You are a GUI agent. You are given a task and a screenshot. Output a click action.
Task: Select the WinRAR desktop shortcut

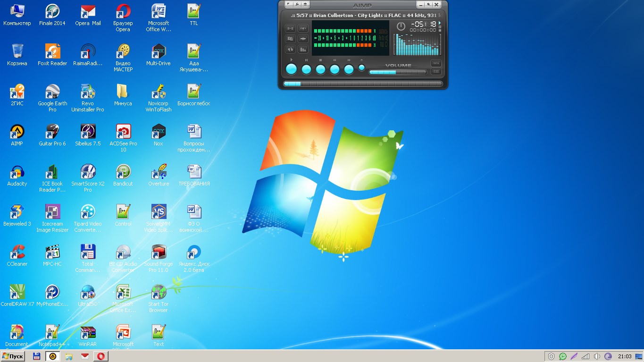[x=88, y=336]
